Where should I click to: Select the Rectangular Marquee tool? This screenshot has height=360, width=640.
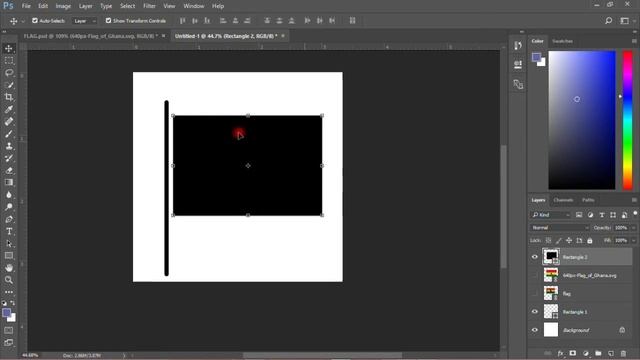point(9,61)
